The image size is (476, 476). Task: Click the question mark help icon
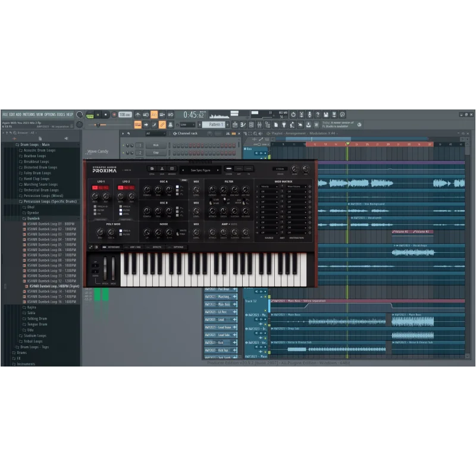318,114
